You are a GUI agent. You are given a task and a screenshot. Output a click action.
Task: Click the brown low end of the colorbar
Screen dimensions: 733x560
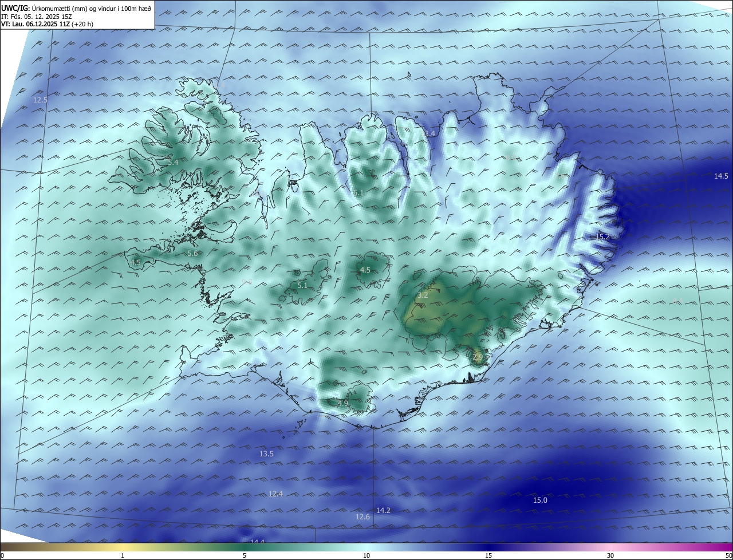pos(17,547)
